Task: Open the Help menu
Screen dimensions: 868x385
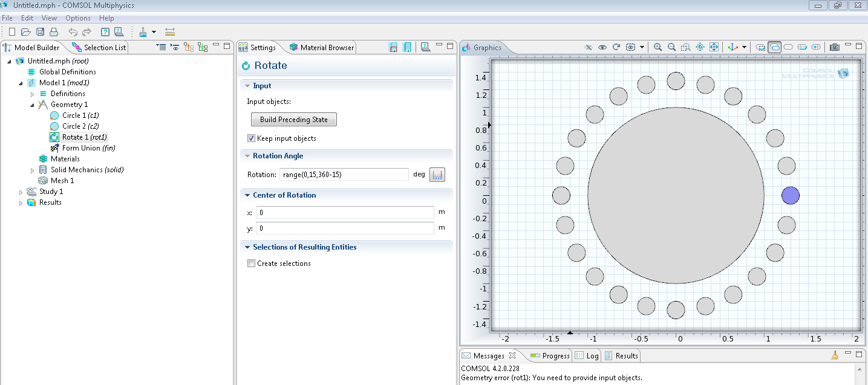Action: coord(106,18)
